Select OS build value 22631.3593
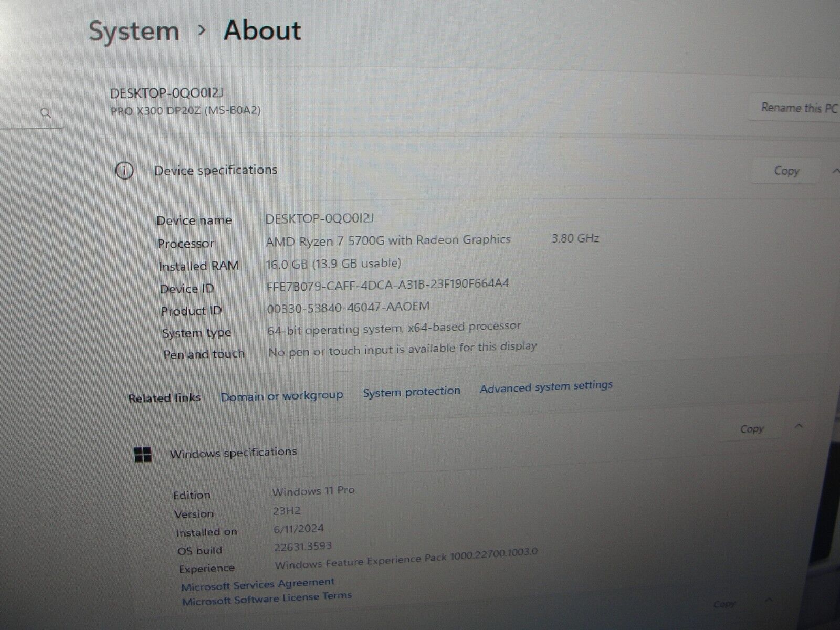Screen dimensions: 840x630 [303, 547]
